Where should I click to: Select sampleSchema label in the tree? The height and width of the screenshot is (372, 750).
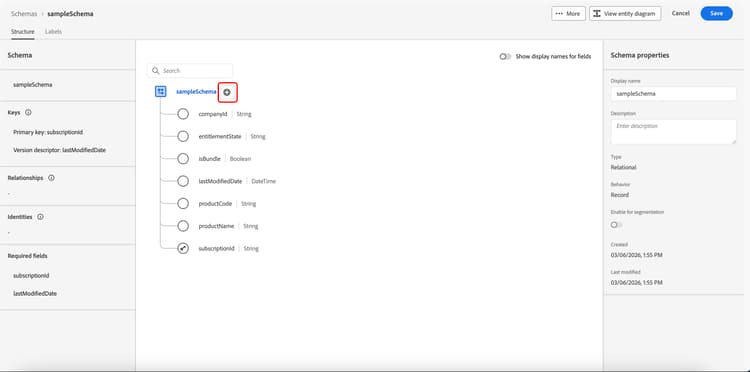[x=196, y=92]
